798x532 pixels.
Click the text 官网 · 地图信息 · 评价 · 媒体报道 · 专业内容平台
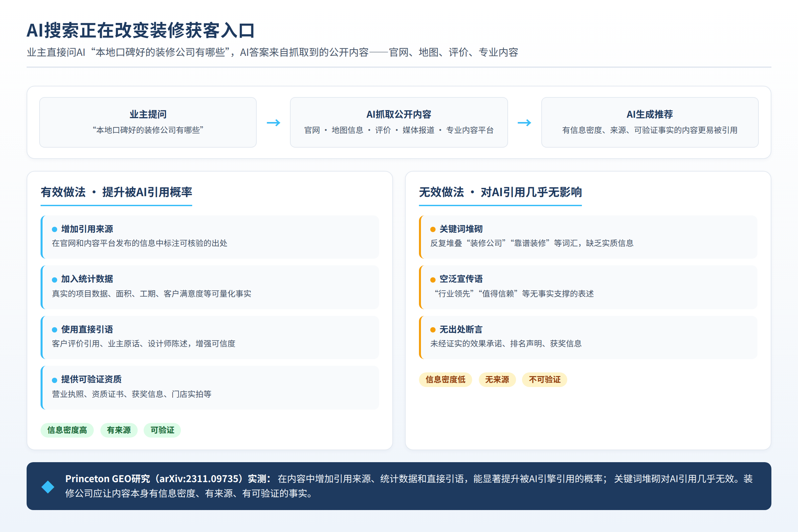pos(399,130)
